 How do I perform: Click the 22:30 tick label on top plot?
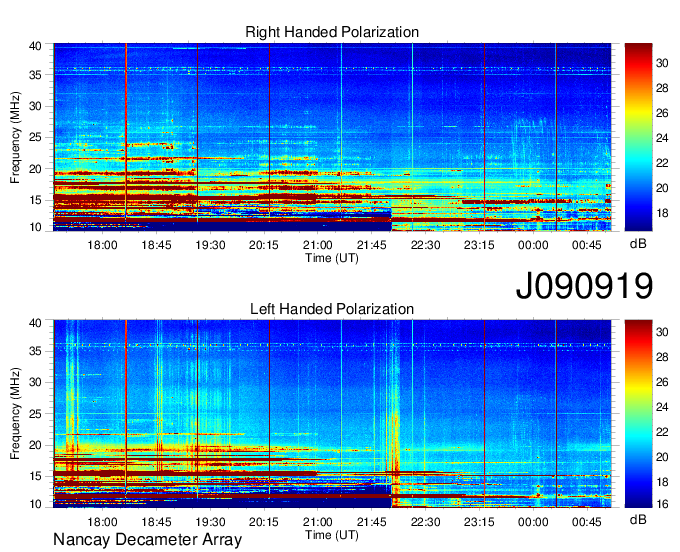tap(425, 245)
